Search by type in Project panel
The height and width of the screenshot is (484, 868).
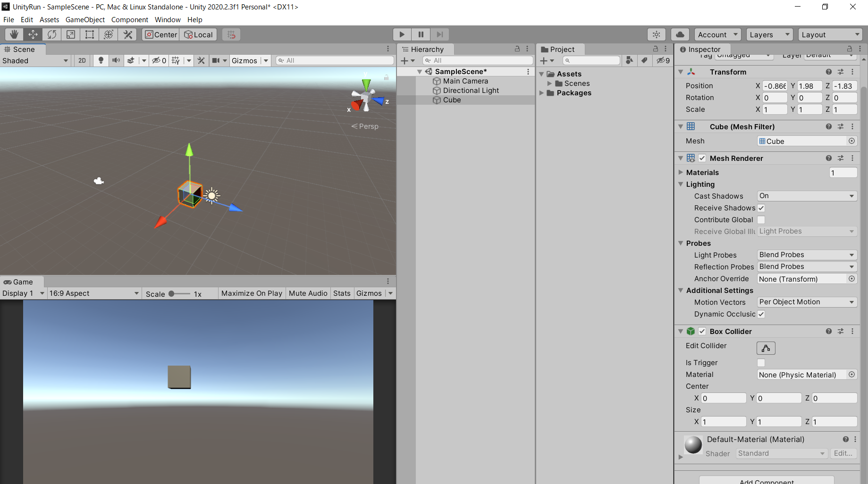tap(629, 60)
